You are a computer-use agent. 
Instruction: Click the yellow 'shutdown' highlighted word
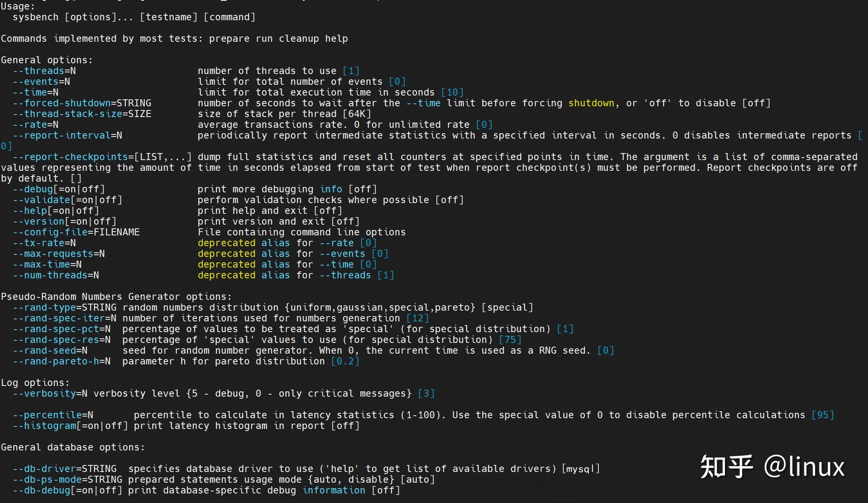(x=591, y=103)
